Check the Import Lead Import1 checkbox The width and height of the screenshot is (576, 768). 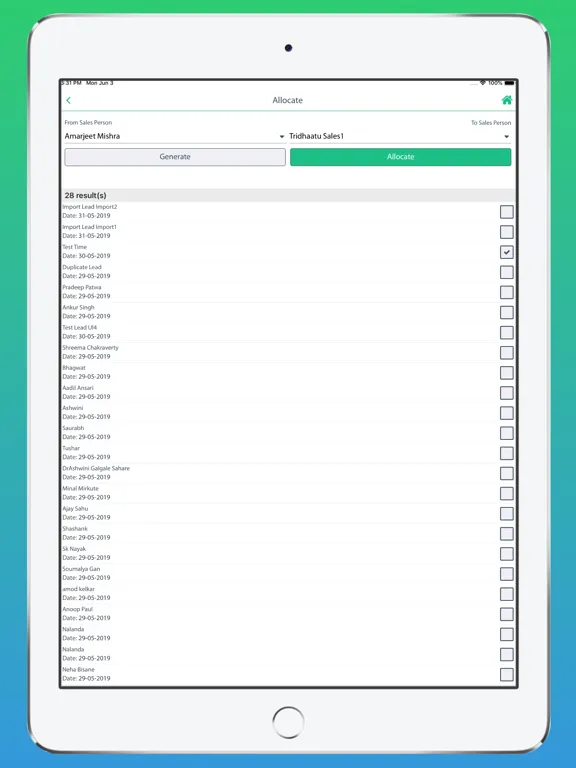[x=506, y=232]
